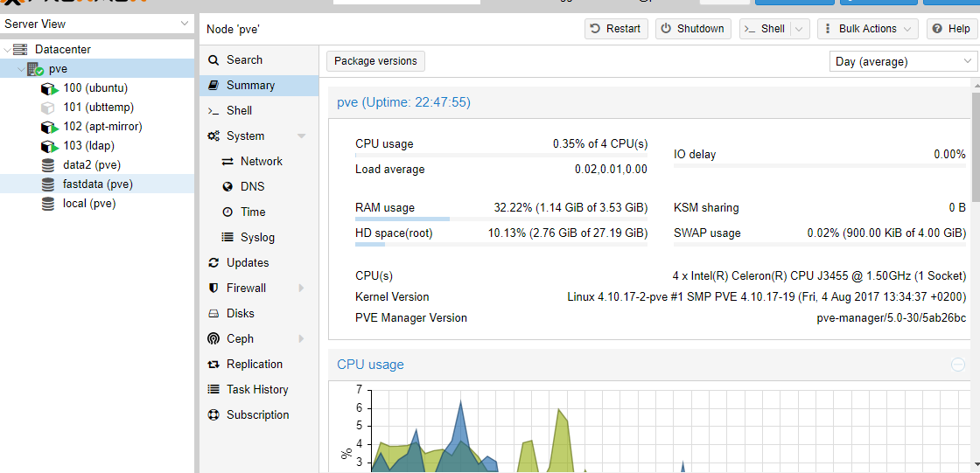Screen dimensions: 980x473
Task: Open the Subscription page
Action: coord(259,415)
